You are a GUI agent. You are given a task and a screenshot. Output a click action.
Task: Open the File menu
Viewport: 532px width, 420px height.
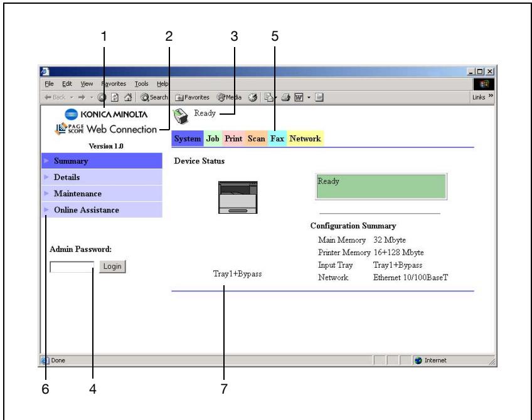coord(49,84)
